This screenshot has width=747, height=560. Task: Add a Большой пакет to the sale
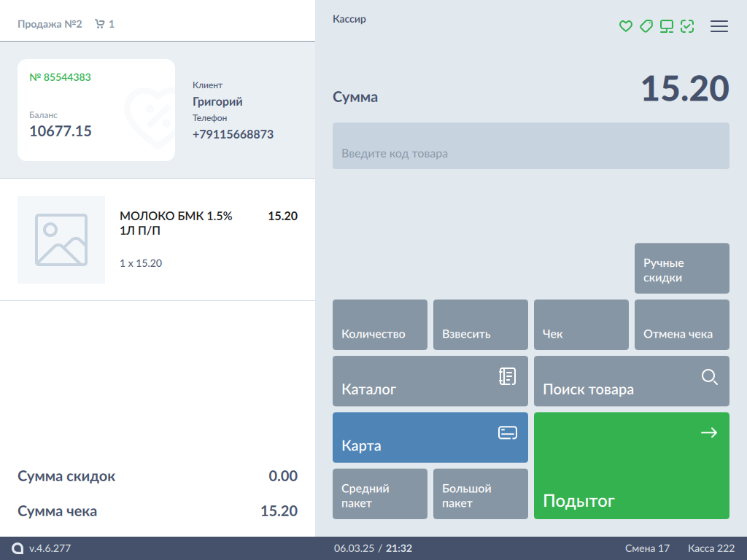(481, 494)
